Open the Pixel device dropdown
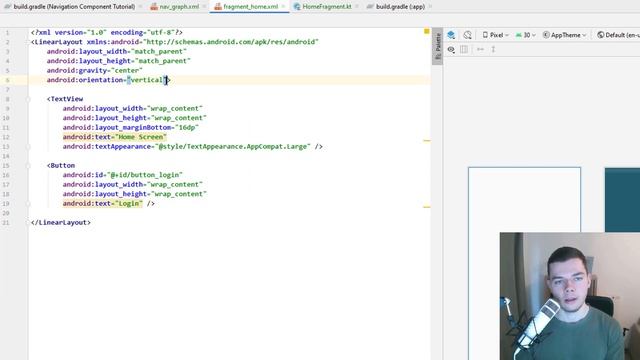 point(496,35)
